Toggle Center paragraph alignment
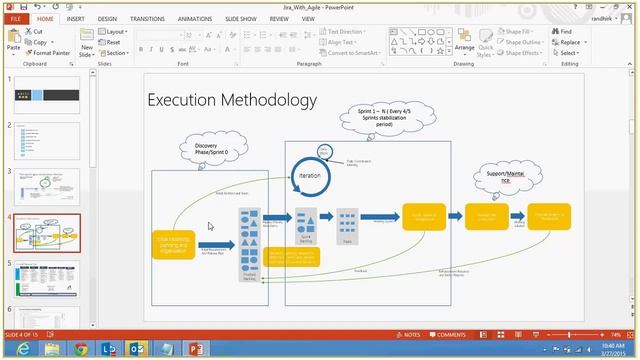The height and width of the screenshot is (360, 640). tap(258, 49)
